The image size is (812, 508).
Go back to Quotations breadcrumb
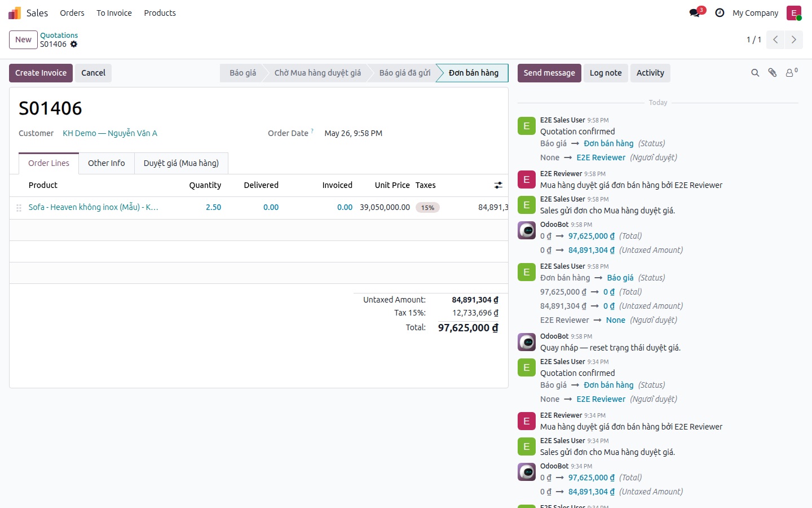pyautogui.click(x=59, y=35)
